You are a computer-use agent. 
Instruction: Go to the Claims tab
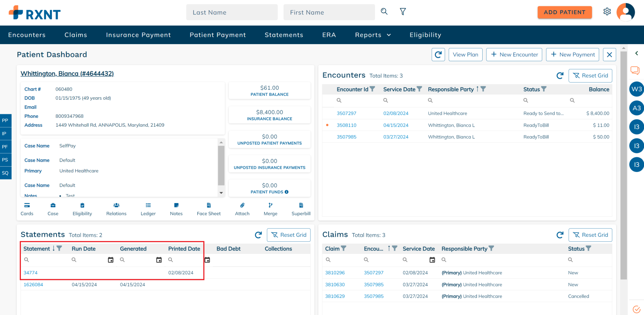point(76,35)
